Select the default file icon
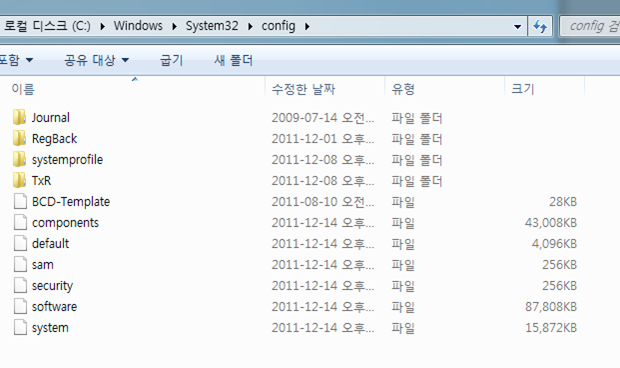 point(20,243)
